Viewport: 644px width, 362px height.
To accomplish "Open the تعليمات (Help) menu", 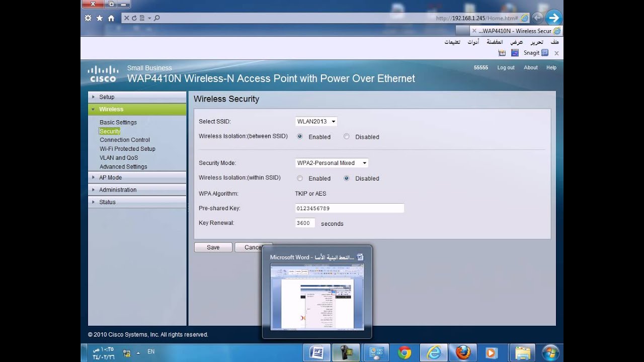I will pyautogui.click(x=452, y=42).
